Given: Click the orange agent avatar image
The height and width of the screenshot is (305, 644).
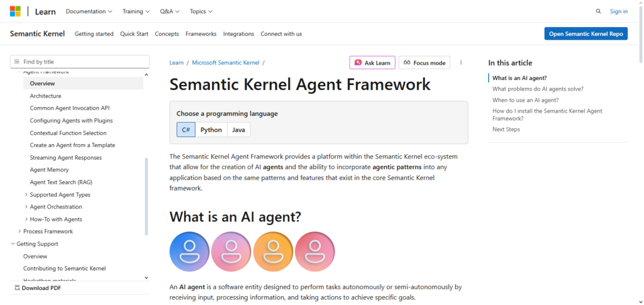Looking at the screenshot, I should click(273, 252).
